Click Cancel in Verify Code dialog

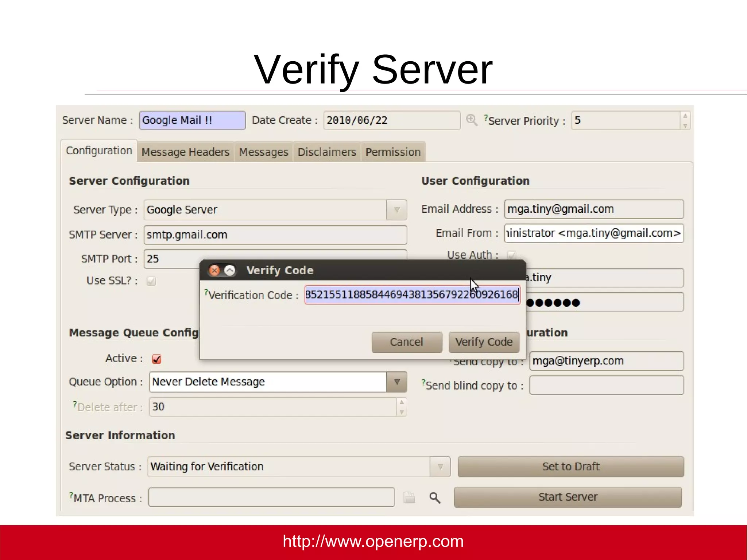click(407, 342)
